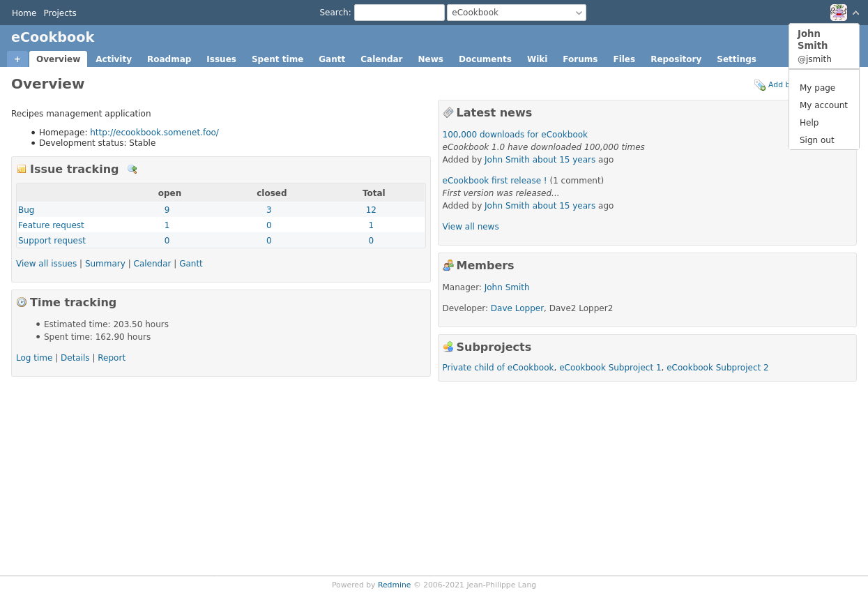Click 'Estimated time: 203.50 hours' text

click(106, 324)
